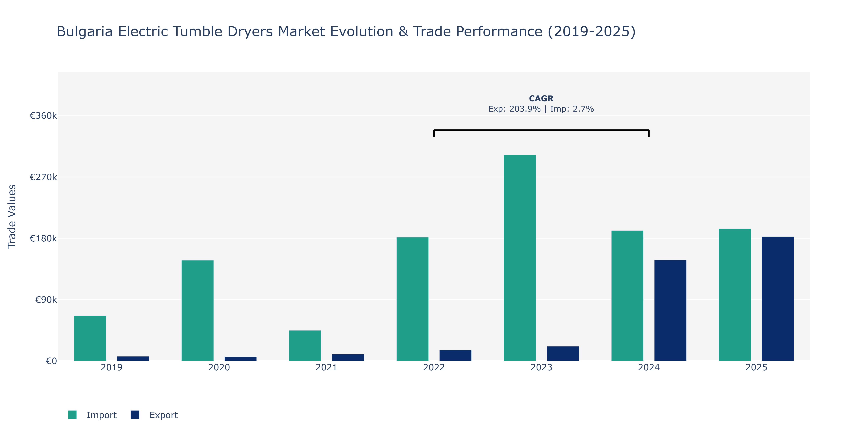Click the 2024 x-axis label
Image resolution: width=868 pixels, height=434 pixels.
[649, 368]
